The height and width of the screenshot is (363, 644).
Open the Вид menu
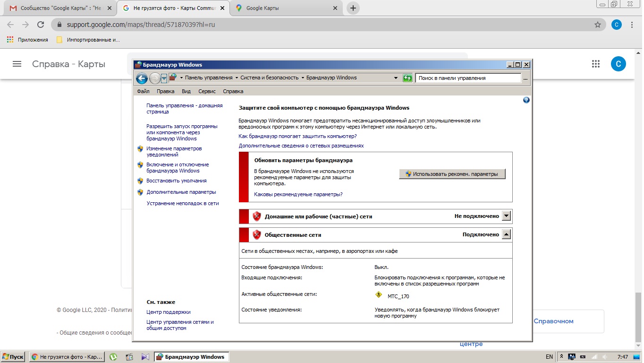click(x=186, y=91)
